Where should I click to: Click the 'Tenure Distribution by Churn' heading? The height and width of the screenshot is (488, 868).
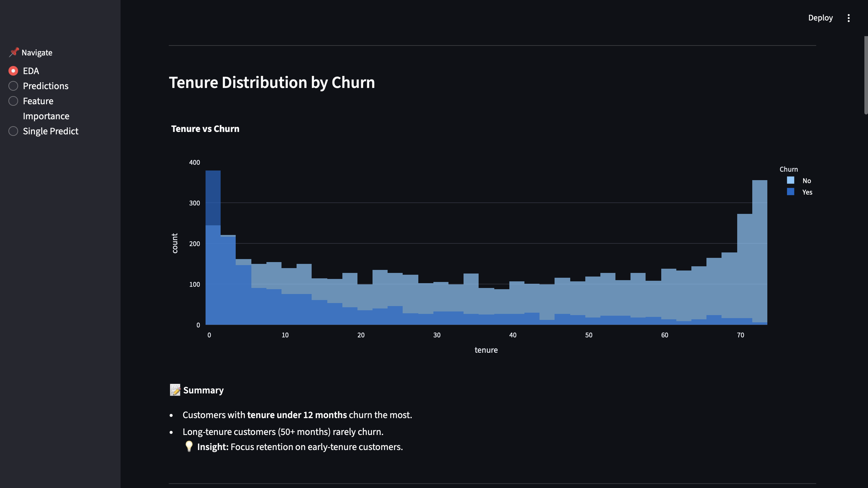pyautogui.click(x=272, y=83)
